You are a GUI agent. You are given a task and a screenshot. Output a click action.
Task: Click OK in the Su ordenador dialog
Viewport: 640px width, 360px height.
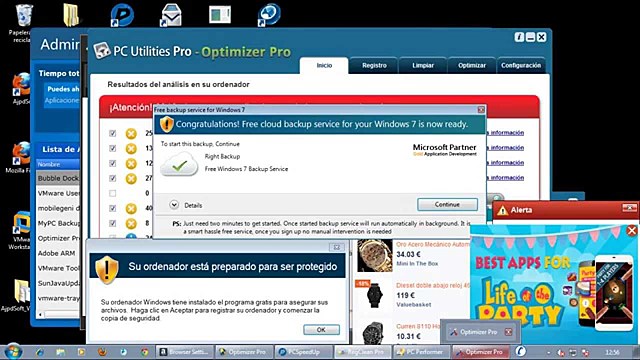coord(321,330)
